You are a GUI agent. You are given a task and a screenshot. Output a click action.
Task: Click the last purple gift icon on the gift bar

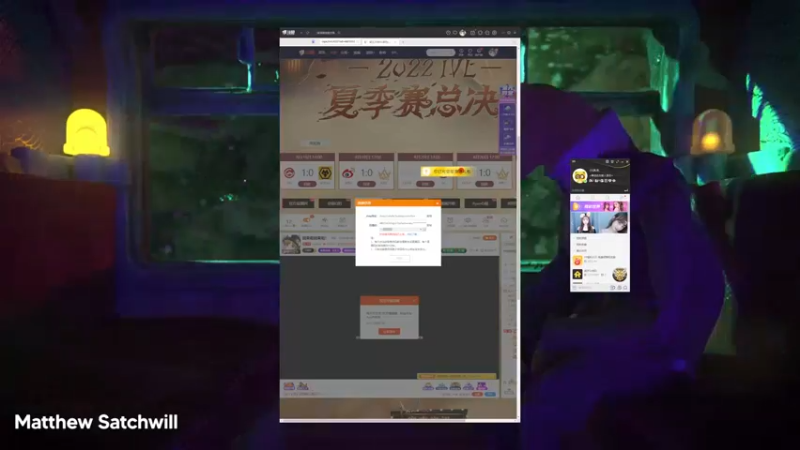pos(482,386)
